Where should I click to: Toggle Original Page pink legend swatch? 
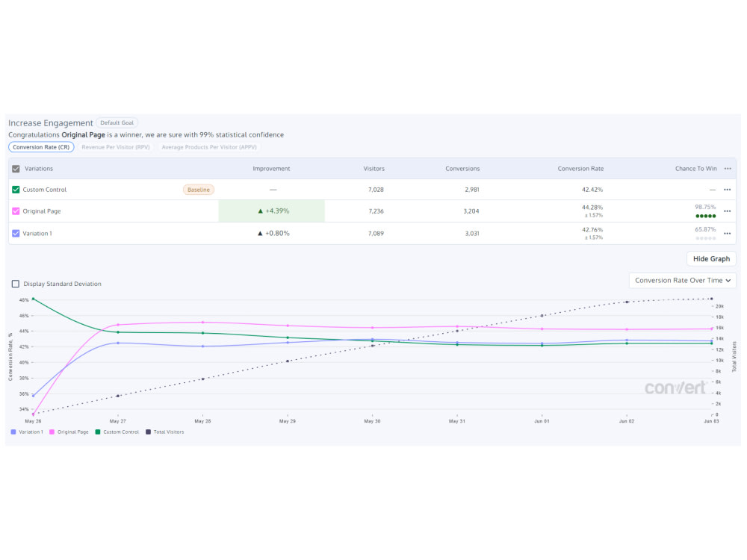pos(52,432)
